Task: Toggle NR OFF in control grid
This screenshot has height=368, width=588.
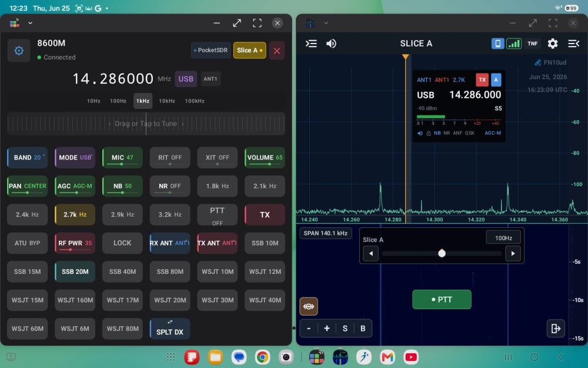Action: tap(170, 186)
